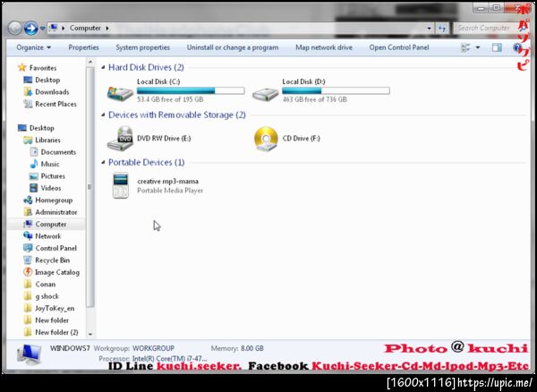Click the Search Computer input field
537x392 pixels.
click(x=484, y=28)
